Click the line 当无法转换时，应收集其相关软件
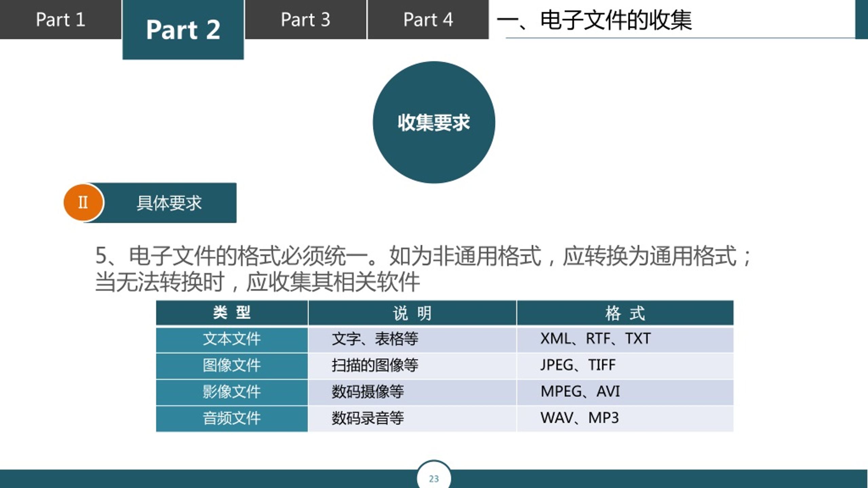Viewport: 868px width, 488px height. tap(258, 282)
